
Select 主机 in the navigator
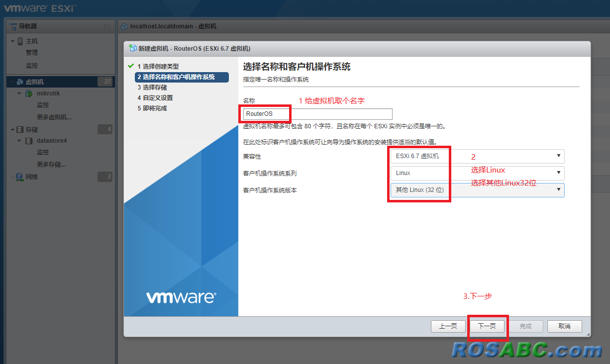(32, 41)
